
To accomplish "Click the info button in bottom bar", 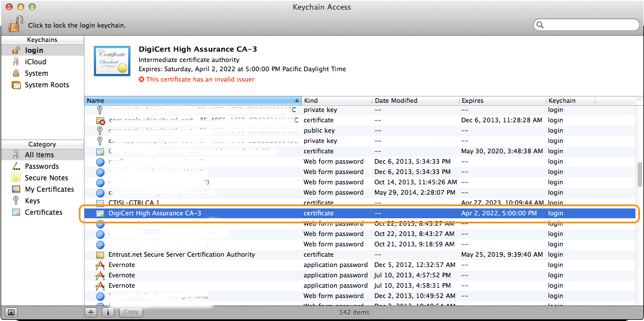I will [108, 312].
